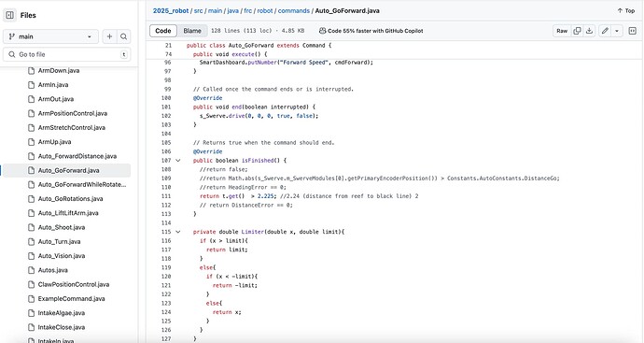Jump to Top of file

[626, 10]
